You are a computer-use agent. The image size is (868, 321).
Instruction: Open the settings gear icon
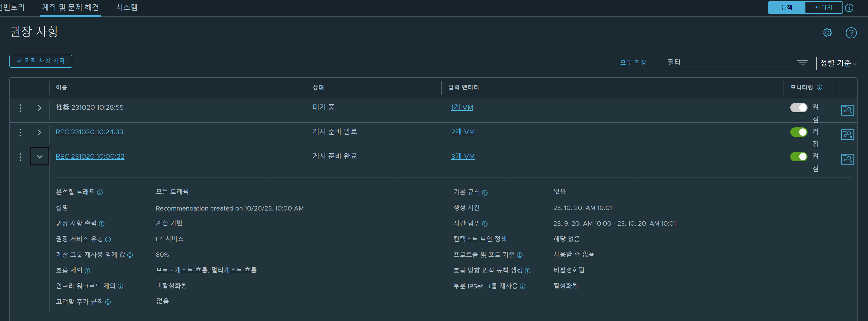(x=827, y=33)
